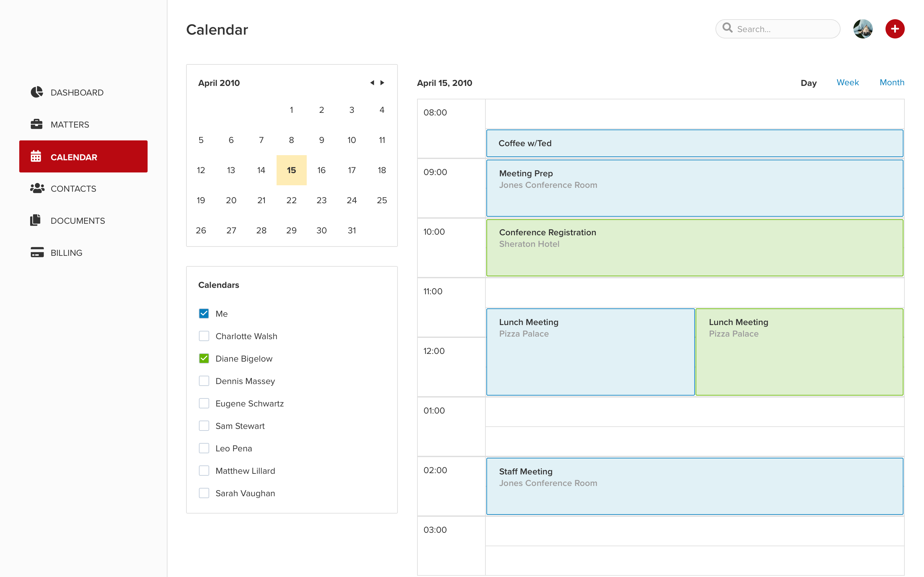Select the Billing credit card icon
924x577 pixels.
(x=36, y=252)
